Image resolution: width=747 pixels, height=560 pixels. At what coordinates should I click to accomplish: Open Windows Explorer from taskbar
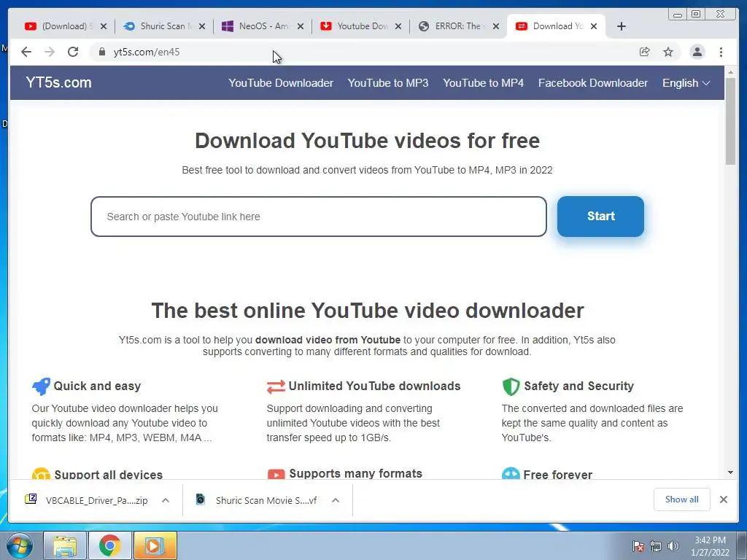coord(65,545)
